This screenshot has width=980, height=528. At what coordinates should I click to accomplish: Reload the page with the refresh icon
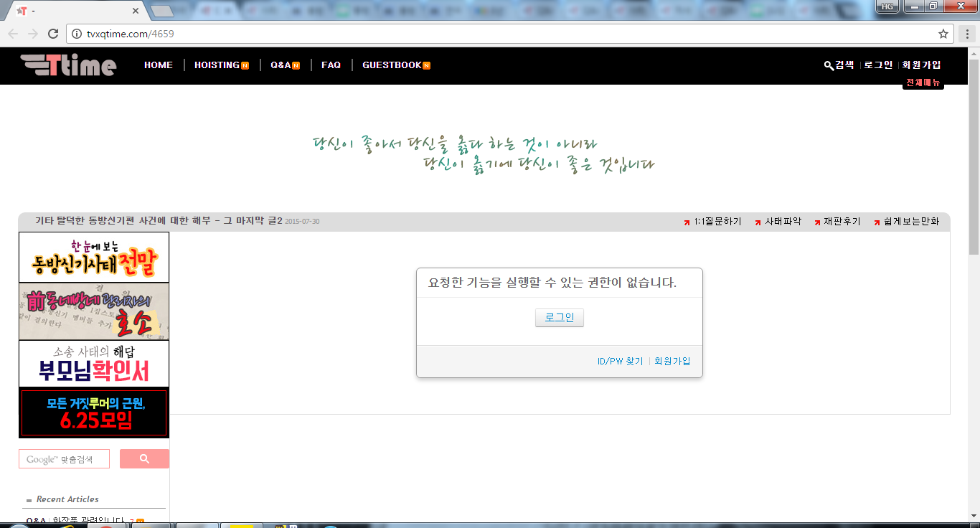click(x=53, y=33)
